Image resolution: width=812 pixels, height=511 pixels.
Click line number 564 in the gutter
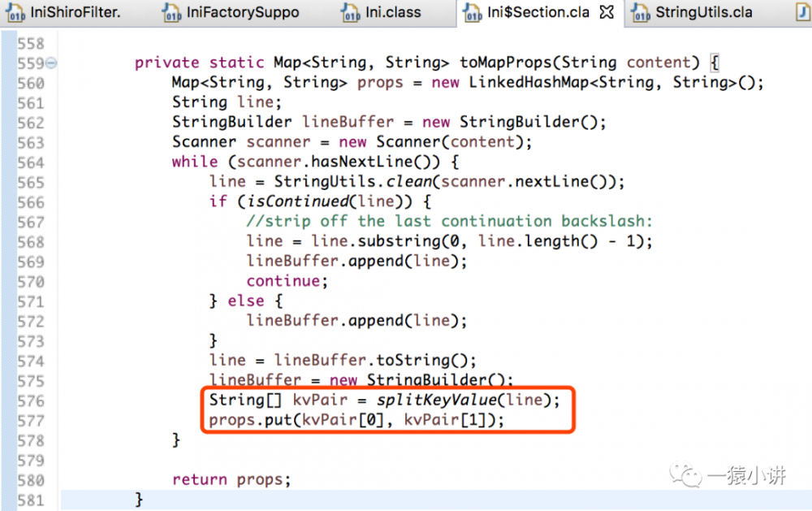[x=31, y=162]
